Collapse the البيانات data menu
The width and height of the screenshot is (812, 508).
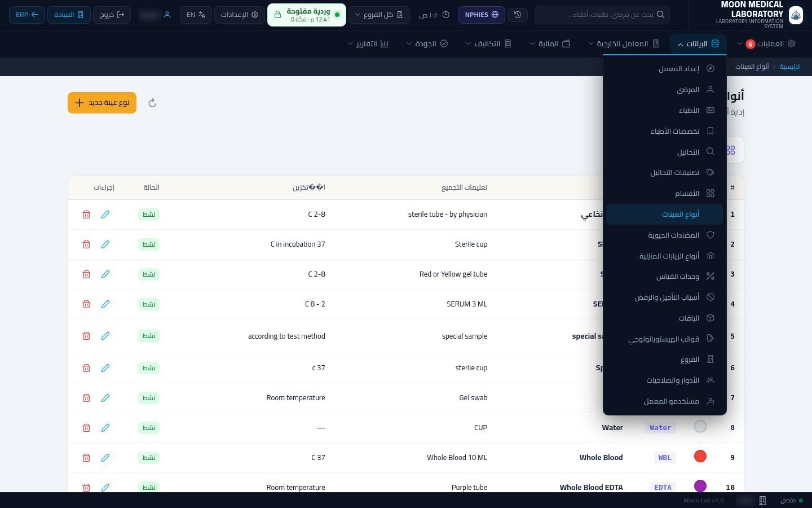(698, 43)
